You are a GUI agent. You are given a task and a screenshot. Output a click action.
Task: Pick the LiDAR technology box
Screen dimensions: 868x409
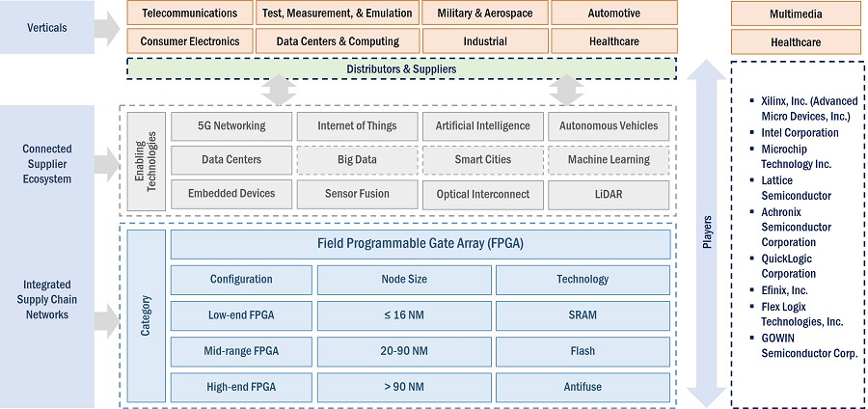608,194
